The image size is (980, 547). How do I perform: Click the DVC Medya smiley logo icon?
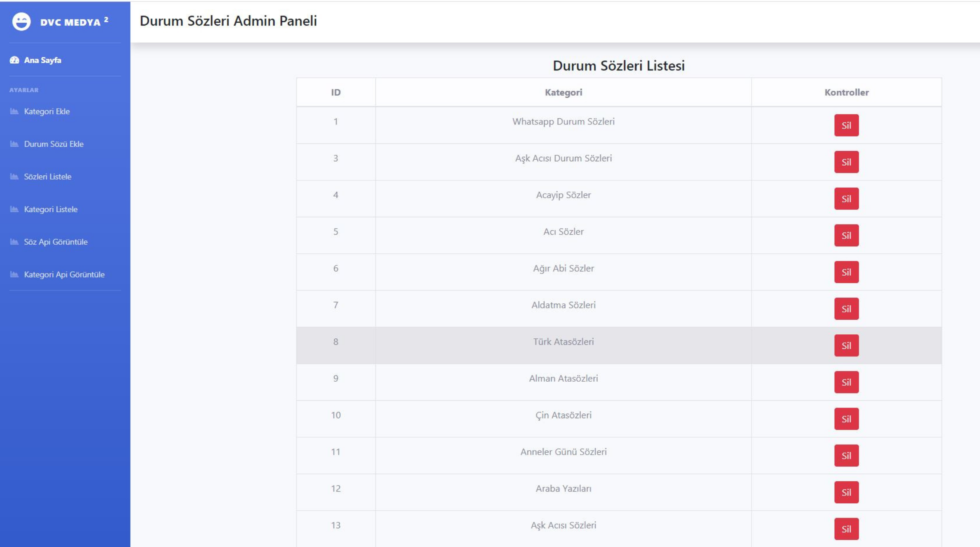(x=21, y=21)
